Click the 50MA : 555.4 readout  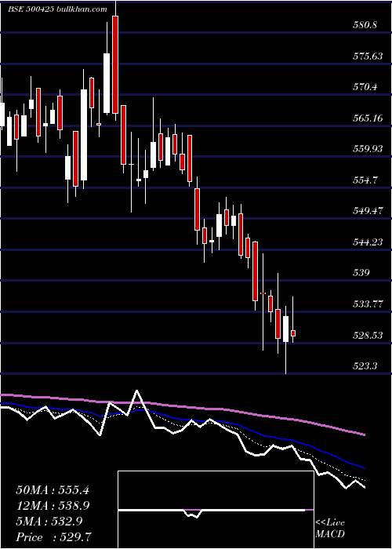(x=53, y=490)
